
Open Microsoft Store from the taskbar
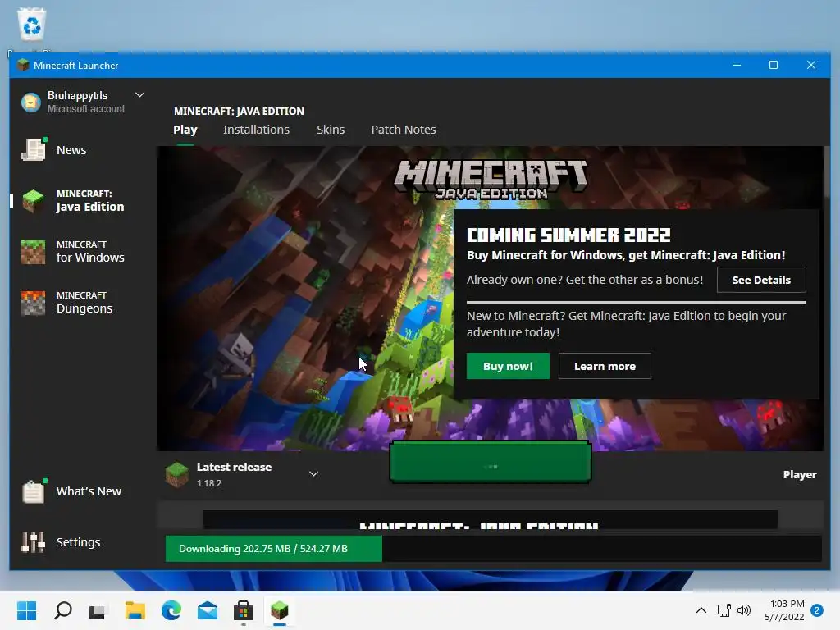point(243,610)
